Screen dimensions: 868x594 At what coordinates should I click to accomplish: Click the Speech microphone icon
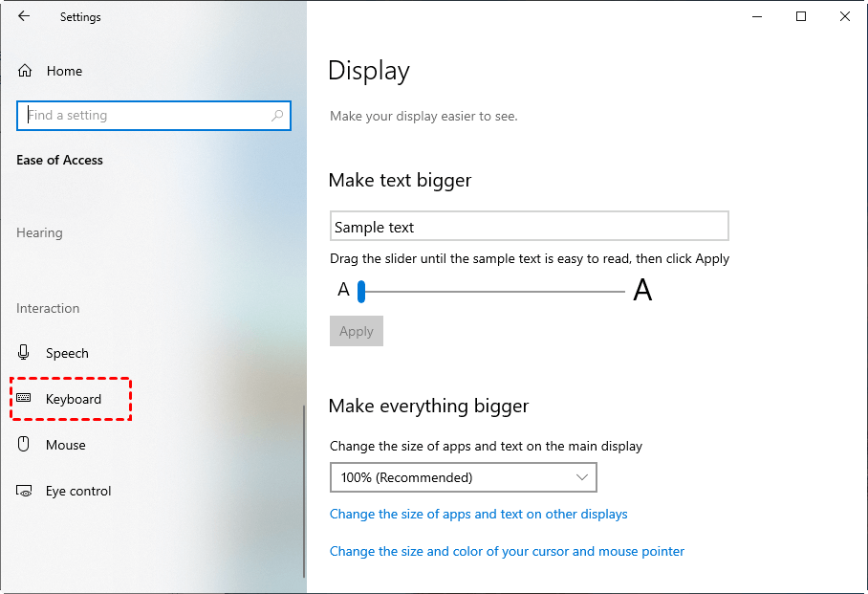point(24,352)
